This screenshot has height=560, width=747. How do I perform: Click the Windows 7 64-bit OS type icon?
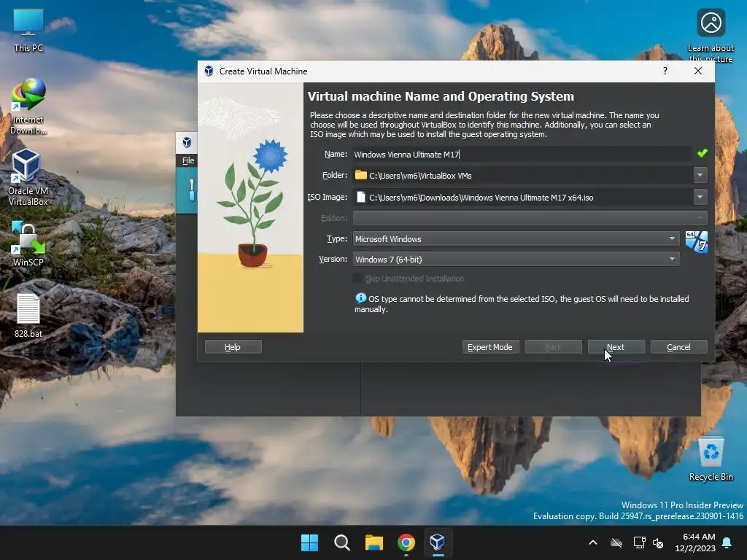pos(696,242)
